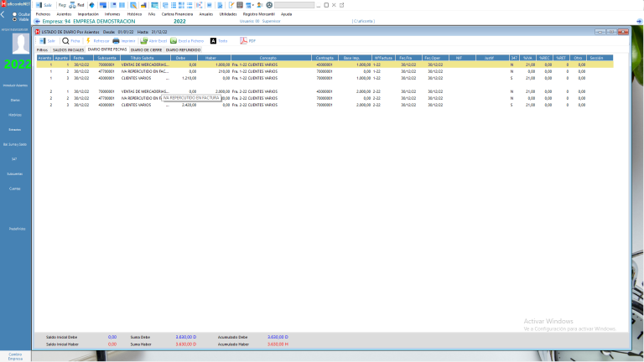
Task: Click Bal. Sumas y Saldo in the sidebar
Action: click(15, 144)
